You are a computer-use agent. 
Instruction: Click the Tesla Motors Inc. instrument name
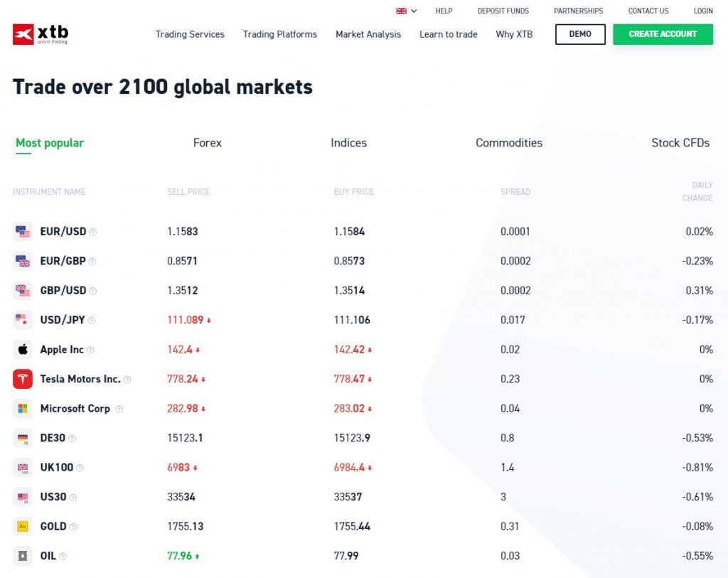coord(80,379)
